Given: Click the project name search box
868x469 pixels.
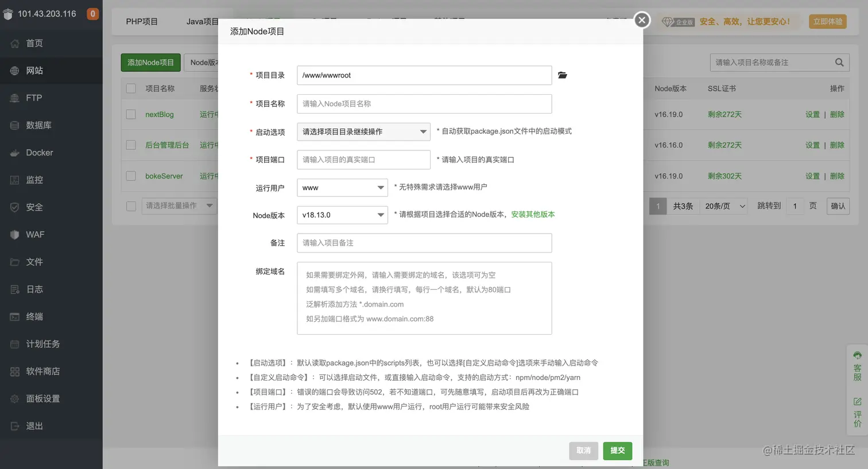Looking at the screenshot, I should pyautogui.click(x=773, y=63).
